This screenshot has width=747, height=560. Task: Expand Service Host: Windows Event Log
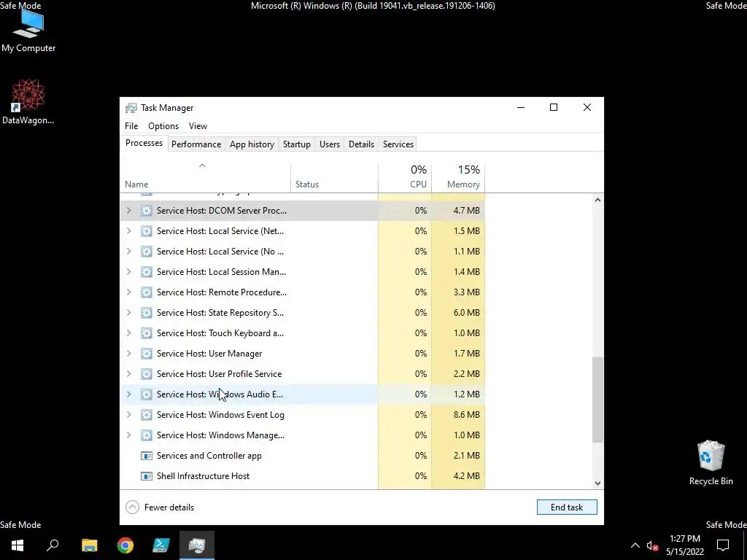pyautogui.click(x=128, y=415)
